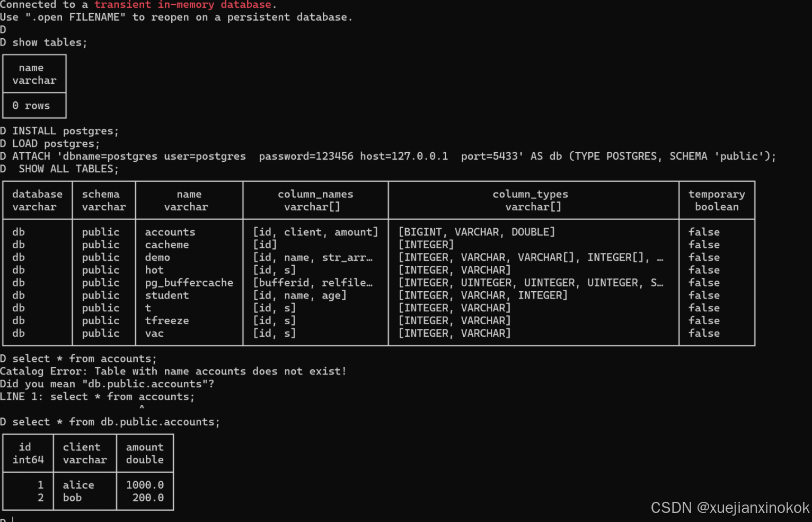Select table name 'tfreeze'
The image size is (812, 522).
(167, 321)
